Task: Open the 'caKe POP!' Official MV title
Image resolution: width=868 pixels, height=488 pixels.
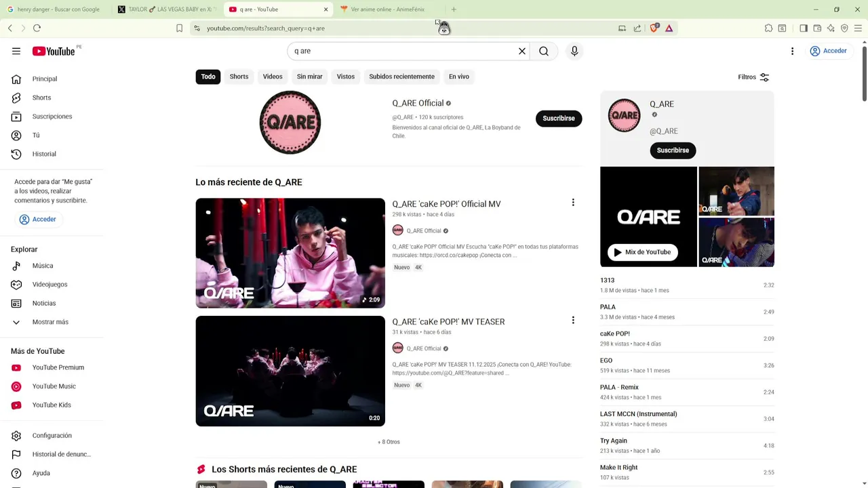Action: tap(446, 204)
